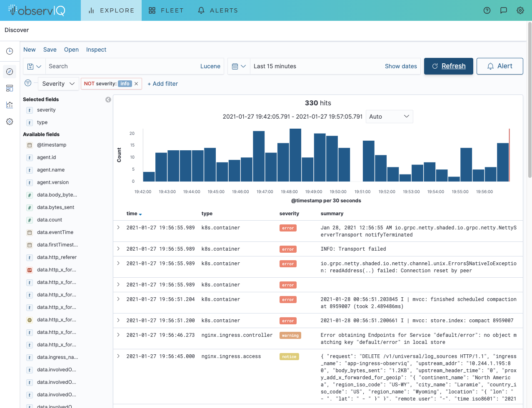Click the agent.id string type icon
The width and height of the screenshot is (532, 408).
pyautogui.click(x=30, y=157)
